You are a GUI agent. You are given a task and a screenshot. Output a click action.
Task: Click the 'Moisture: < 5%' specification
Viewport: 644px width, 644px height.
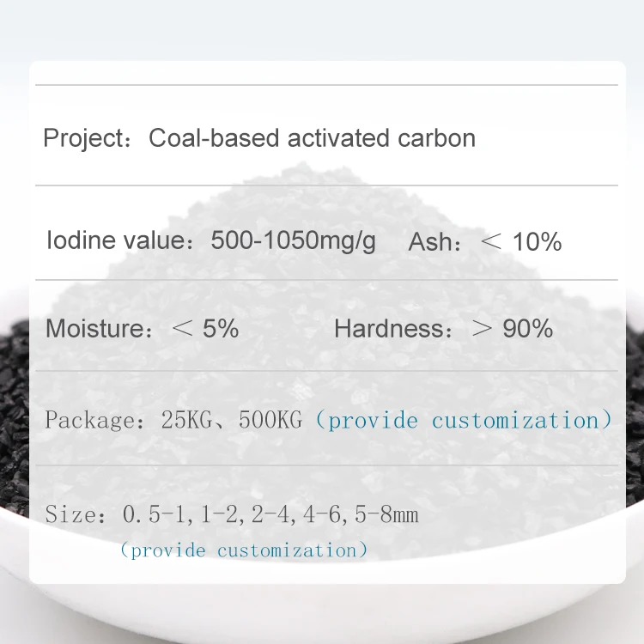142,328
